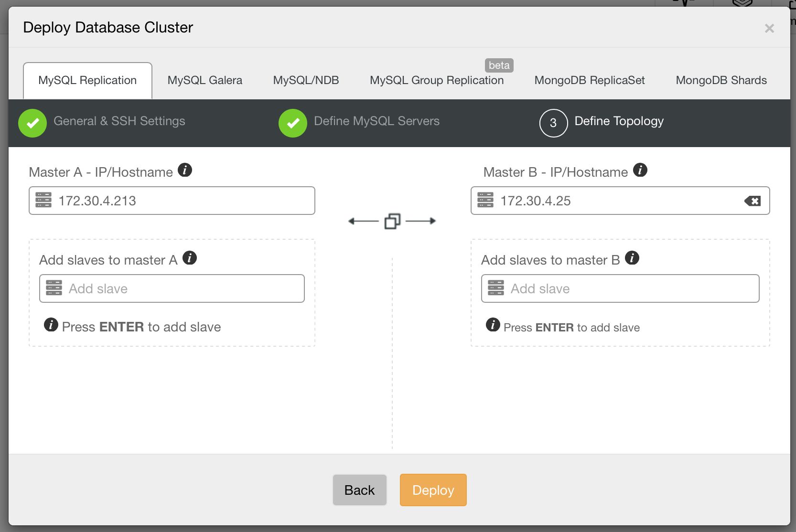Click info icon beside left Press ENTER hint
Viewport: 796px width, 532px height.
pyautogui.click(x=51, y=325)
